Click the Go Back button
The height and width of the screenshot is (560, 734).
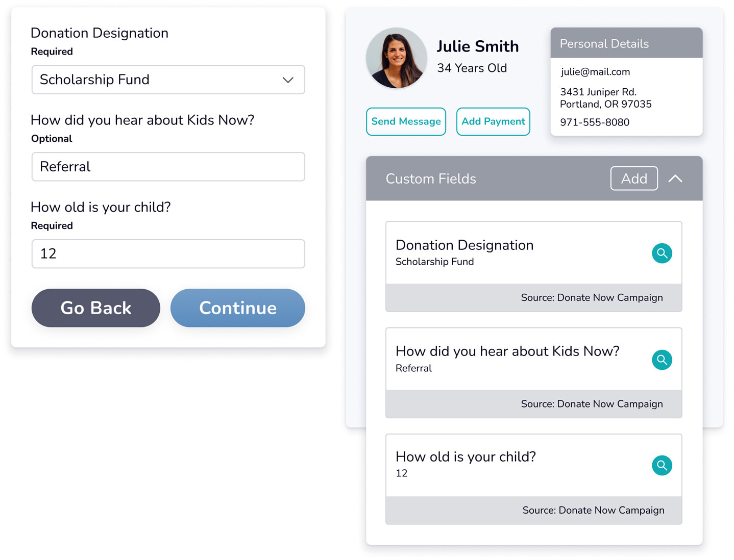pyautogui.click(x=96, y=308)
